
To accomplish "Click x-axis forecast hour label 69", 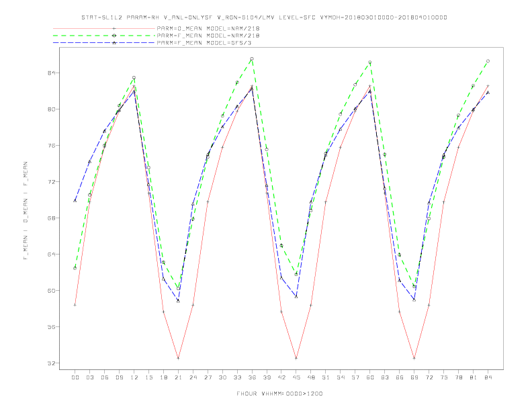I will pyautogui.click(x=414, y=377).
